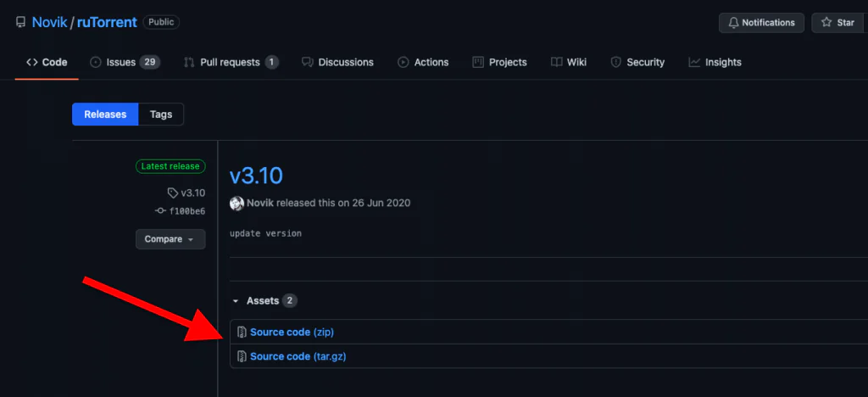Viewport: 868px width, 397px height.
Task: Open the Pull requests tab
Action: click(231, 62)
